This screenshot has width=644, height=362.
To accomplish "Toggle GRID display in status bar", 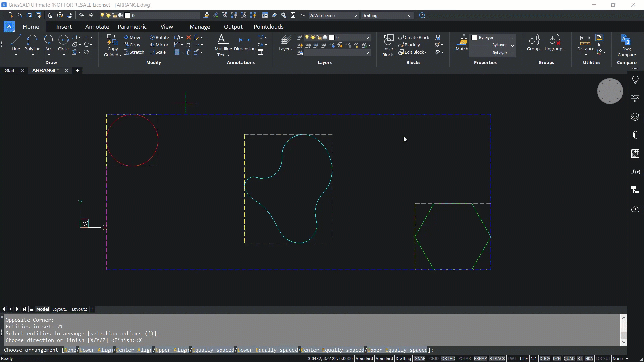I will [434, 358].
